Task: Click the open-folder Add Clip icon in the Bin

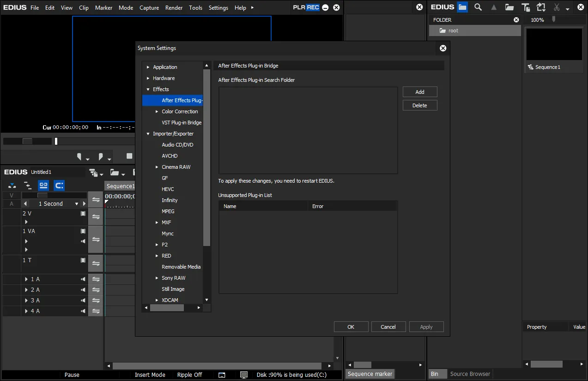Action: 509,7
